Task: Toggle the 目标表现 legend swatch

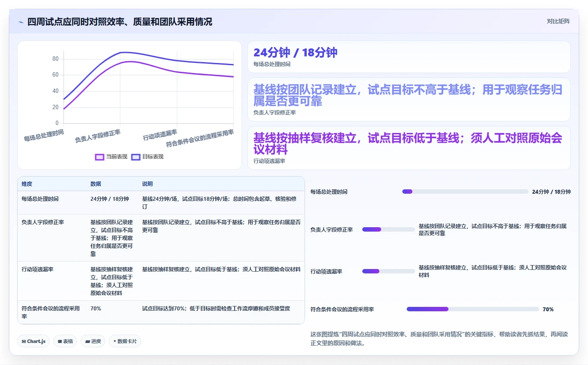Action: point(136,157)
